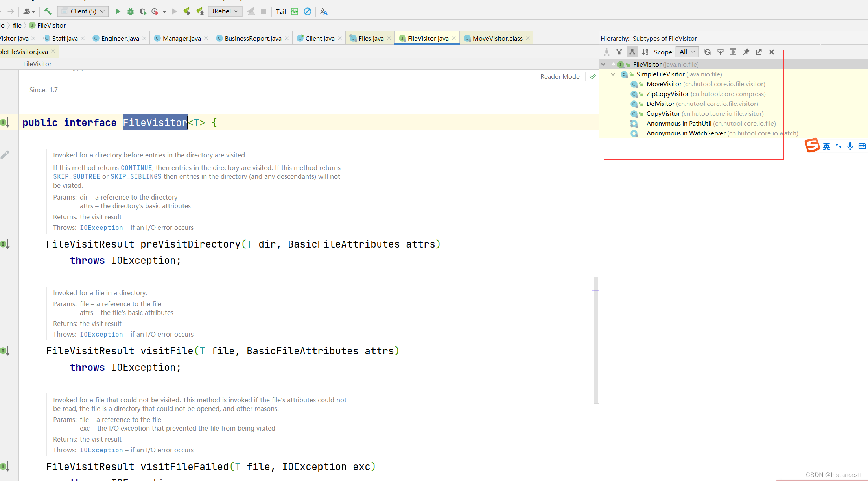Image resolution: width=868 pixels, height=481 pixels.
Task: Switch to Manager.java tab
Action: pos(182,38)
